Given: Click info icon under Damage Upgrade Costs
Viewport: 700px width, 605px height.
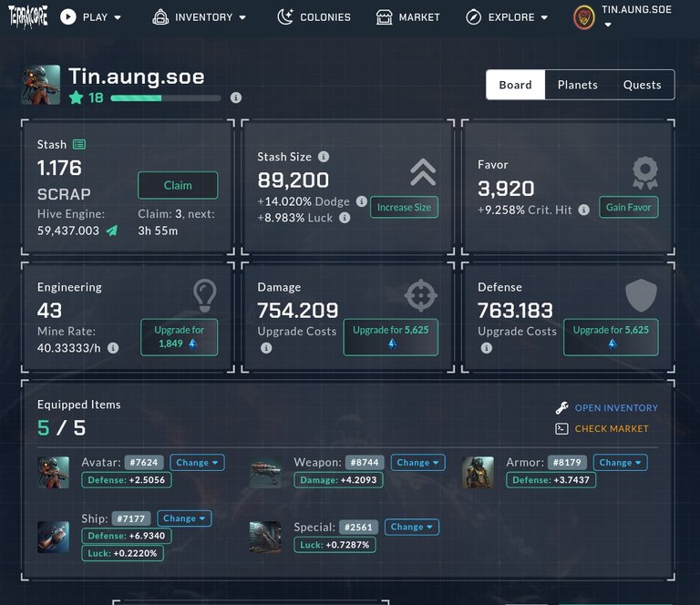Looking at the screenshot, I should 266,347.
